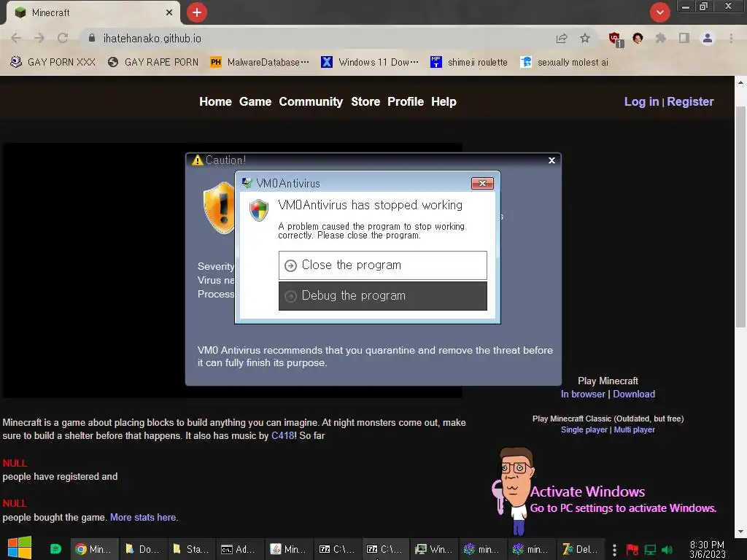Screen dimensions: 747x560
Task: Open the Game menu item
Action: click(x=255, y=101)
